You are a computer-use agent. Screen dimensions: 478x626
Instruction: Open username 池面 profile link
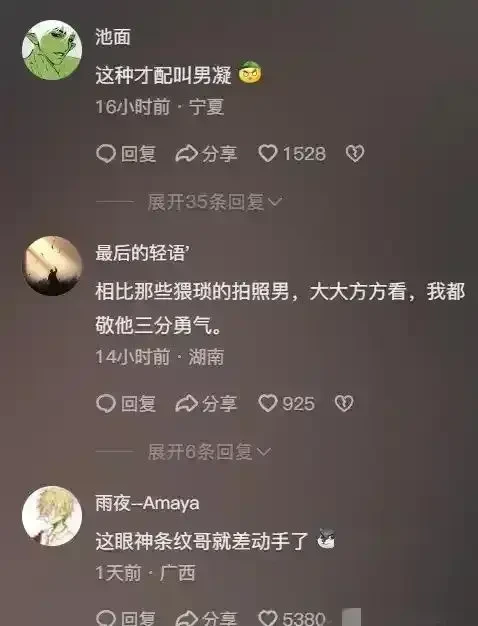113,37
